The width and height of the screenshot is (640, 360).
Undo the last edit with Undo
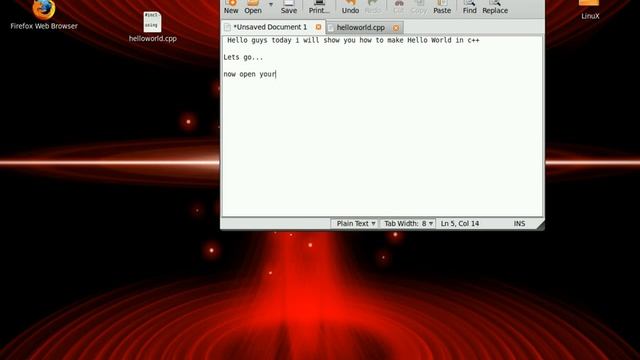click(x=350, y=7)
